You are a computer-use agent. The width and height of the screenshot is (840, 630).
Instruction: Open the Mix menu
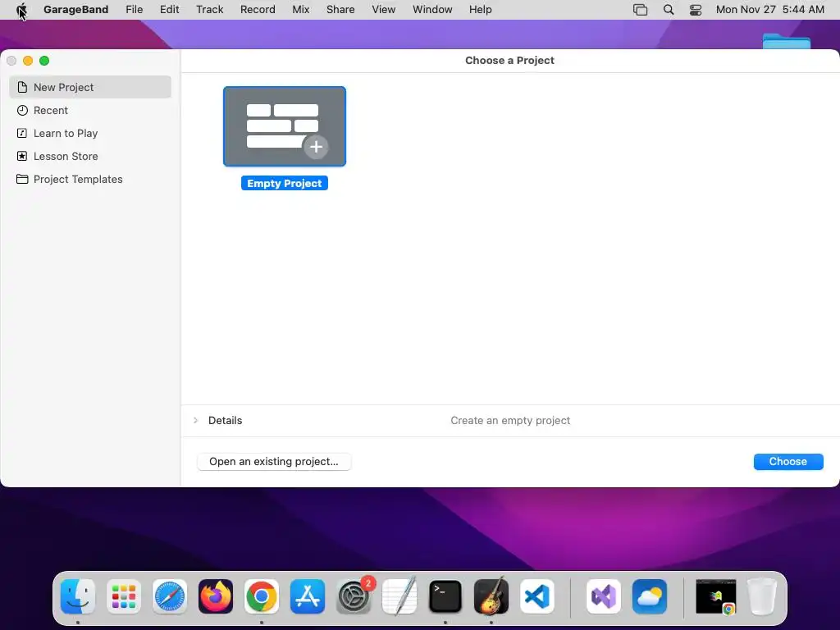point(300,10)
